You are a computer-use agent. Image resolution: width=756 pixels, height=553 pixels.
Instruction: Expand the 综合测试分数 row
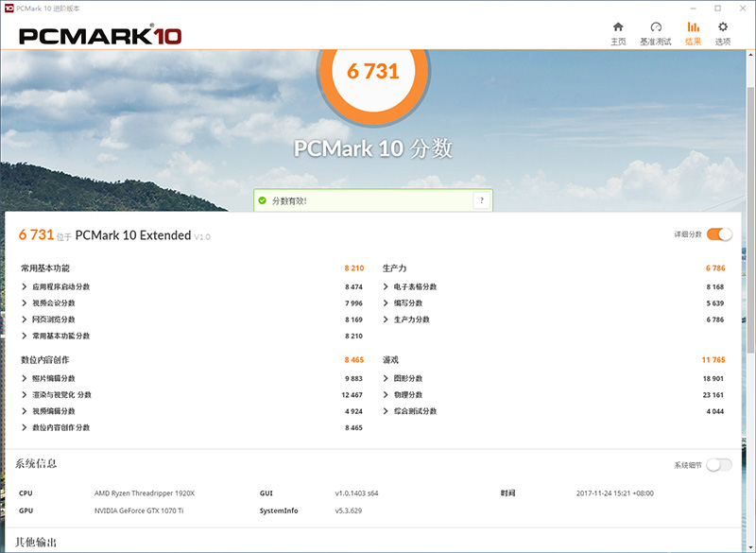click(386, 411)
